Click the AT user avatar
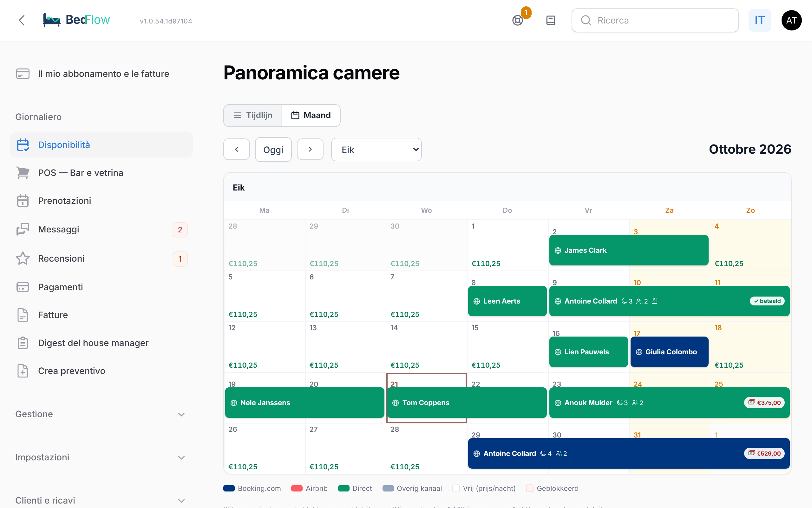 (791, 21)
